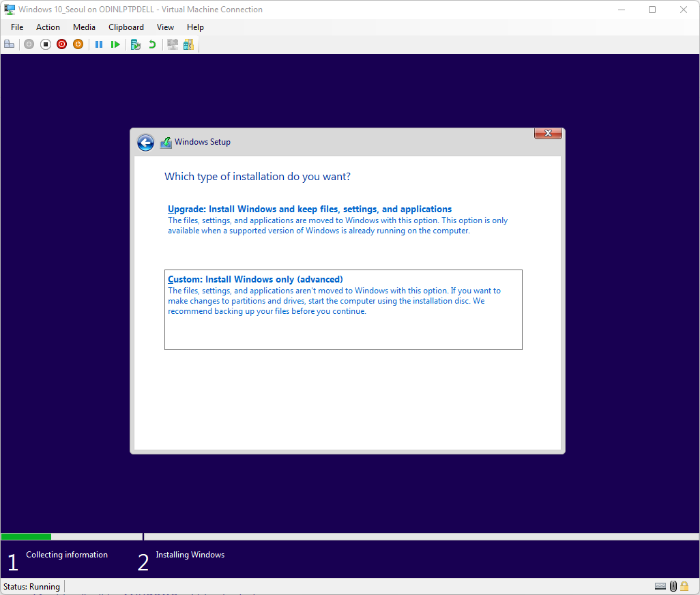Click the keyboard icon in the status bar

(660, 586)
